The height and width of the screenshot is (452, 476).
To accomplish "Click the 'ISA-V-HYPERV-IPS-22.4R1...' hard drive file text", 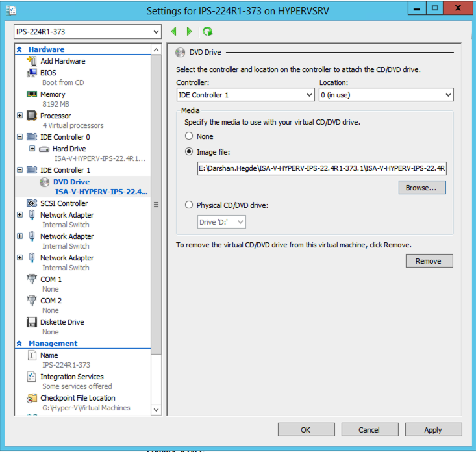I will coord(100,158).
